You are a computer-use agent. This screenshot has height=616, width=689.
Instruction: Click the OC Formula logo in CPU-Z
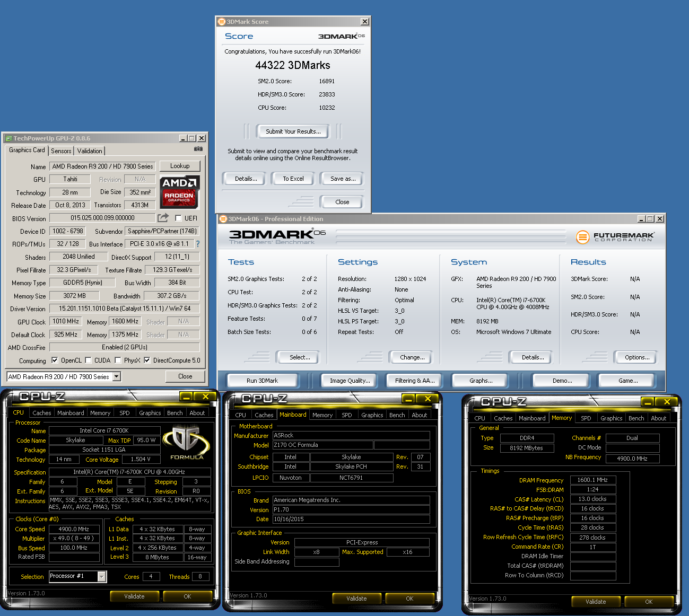(187, 443)
